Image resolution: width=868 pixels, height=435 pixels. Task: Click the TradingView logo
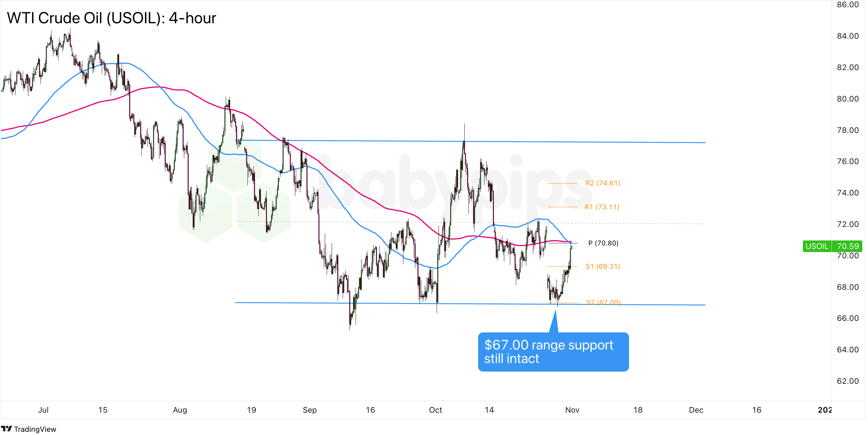coord(28,429)
